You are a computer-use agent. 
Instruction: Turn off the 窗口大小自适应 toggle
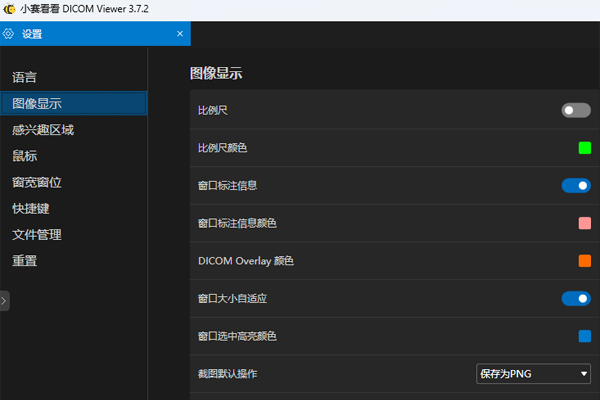tap(576, 299)
